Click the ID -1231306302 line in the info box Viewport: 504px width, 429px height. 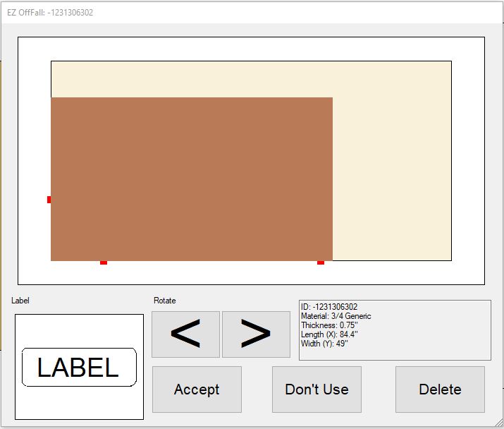[329, 307]
